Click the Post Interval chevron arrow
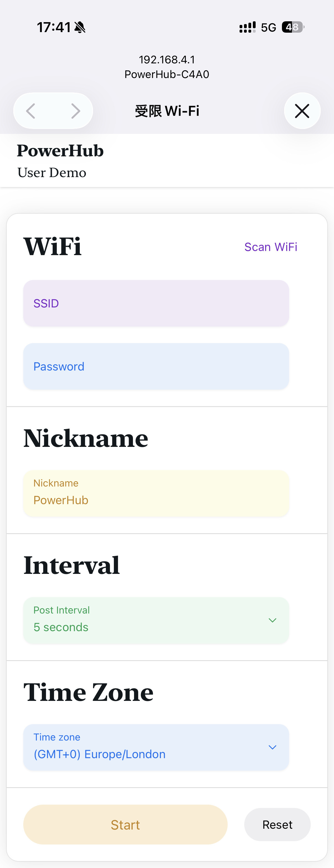This screenshot has width=334, height=868. point(272,620)
